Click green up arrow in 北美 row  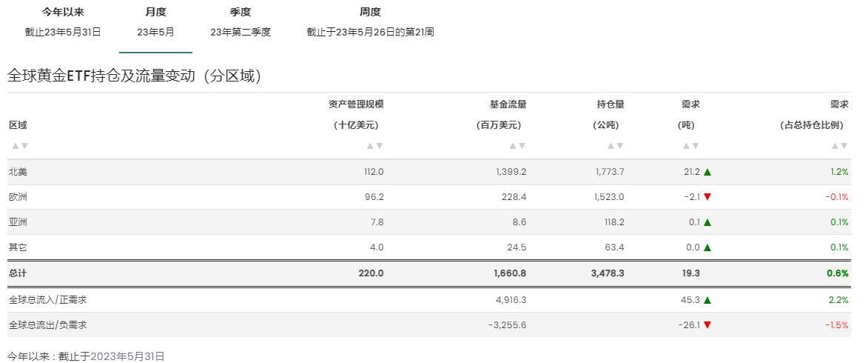point(707,172)
